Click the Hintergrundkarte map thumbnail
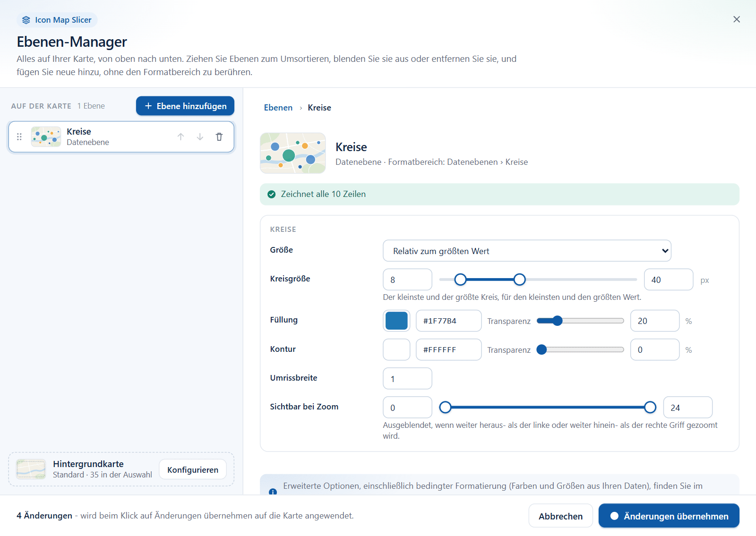 pos(31,469)
